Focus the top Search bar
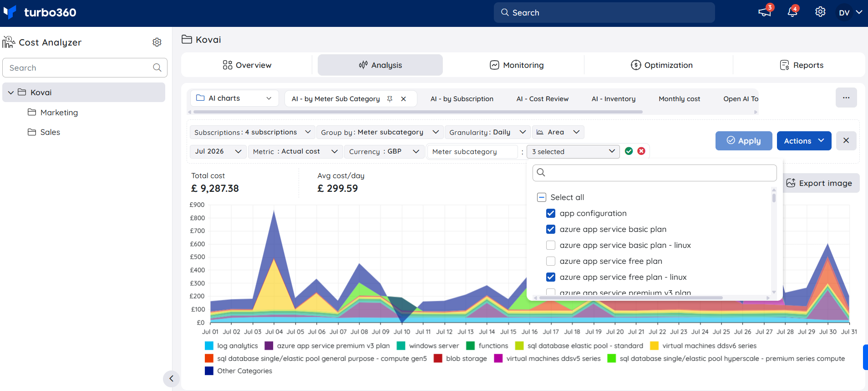The width and height of the screenshot is (868, 391). [x=604, y=12]
